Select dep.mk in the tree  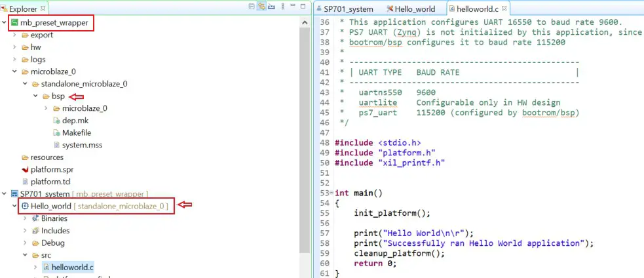coord(75,121)
